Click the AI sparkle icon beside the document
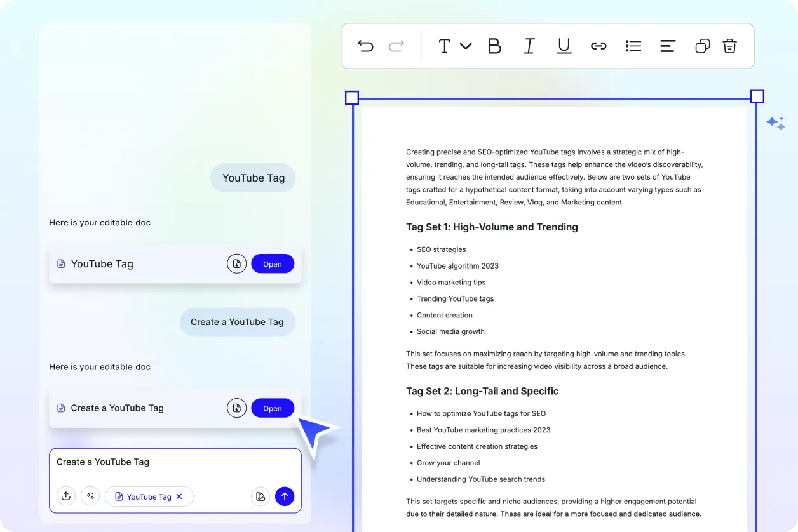The image size is (798, 532). tap(775, 123)
